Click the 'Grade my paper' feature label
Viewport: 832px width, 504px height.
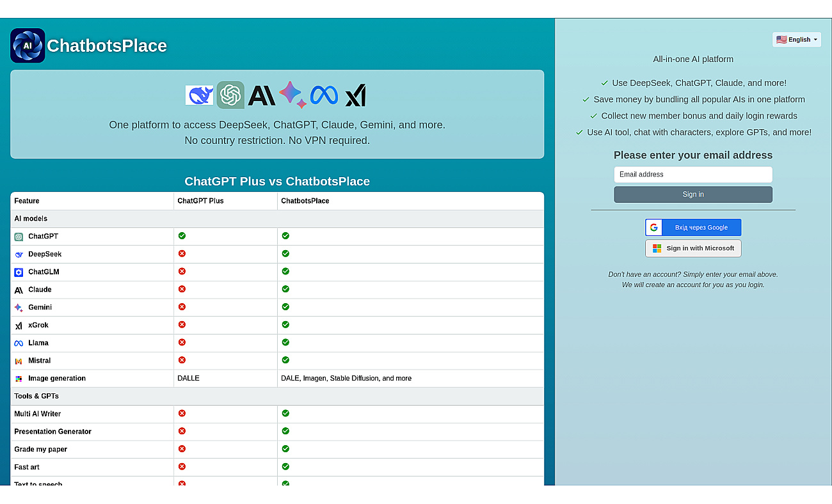click(40, 450)
